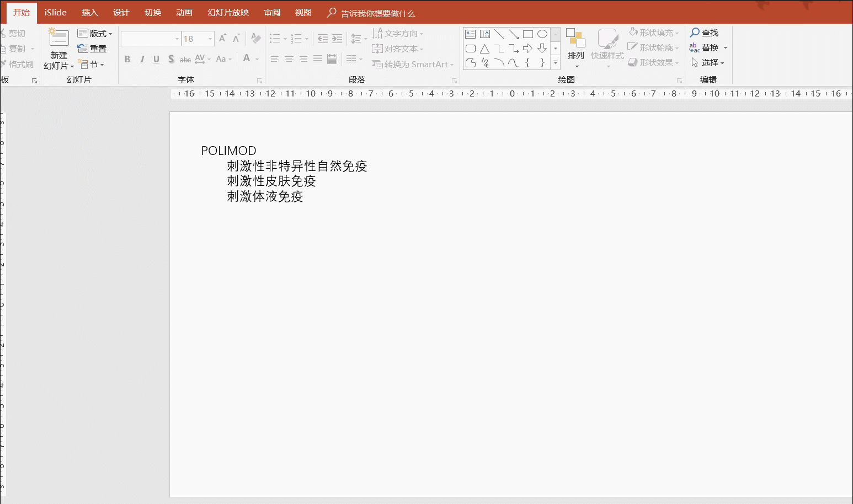Click the Replace (替换) button

pyautogui.click(x=708, y=48)
